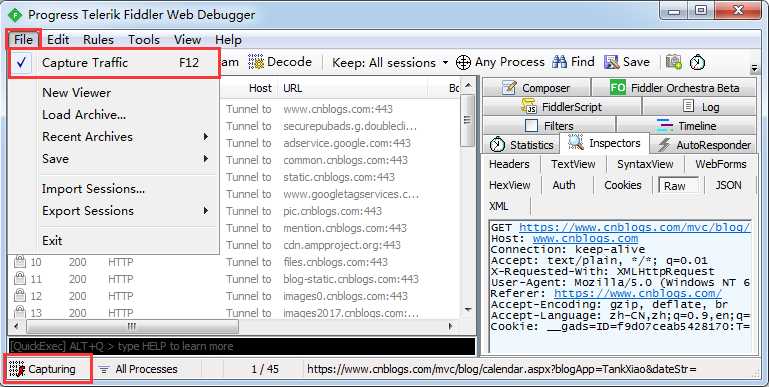The width and height of the screenshot is (769, 387).
Task: Click the lock icon on session 12
Action: click(20, 296)
